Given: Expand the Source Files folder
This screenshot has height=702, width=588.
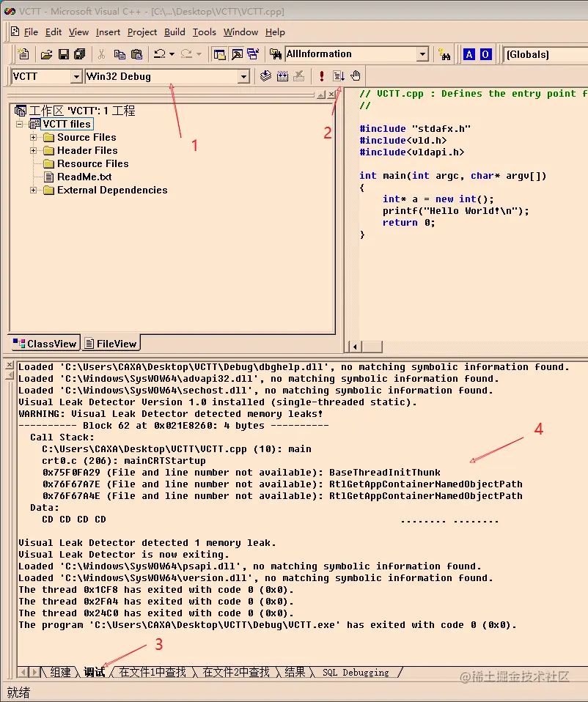Looking at the screenshot, I should click(33, 137).
